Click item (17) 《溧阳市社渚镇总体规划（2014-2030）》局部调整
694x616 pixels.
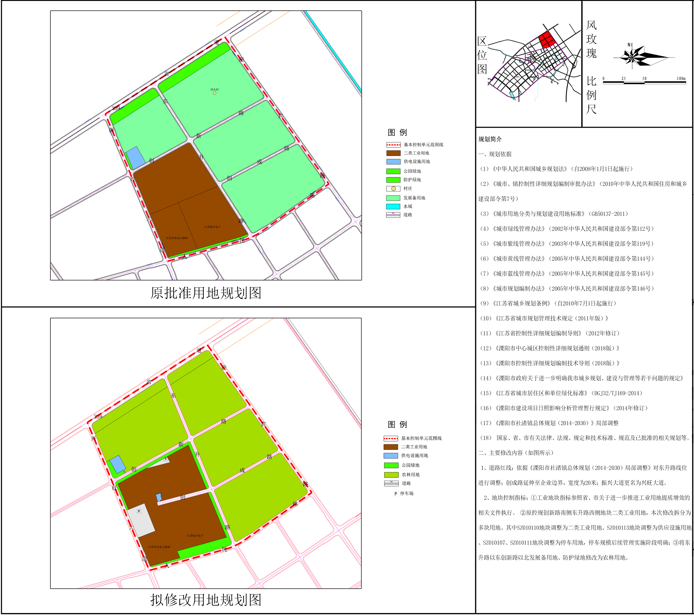click(549, 423)
